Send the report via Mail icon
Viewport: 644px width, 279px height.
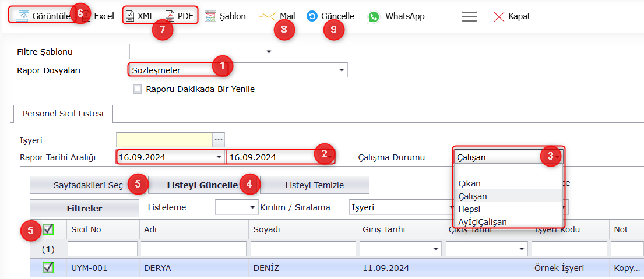(x=266, y=16)
